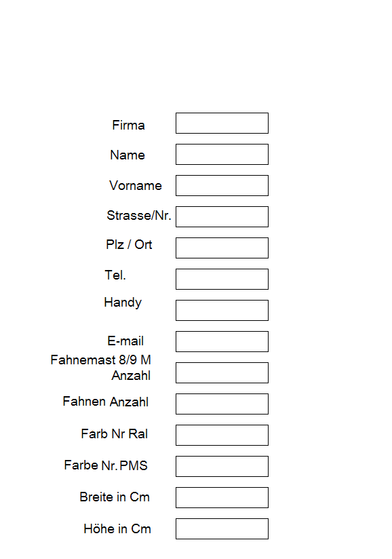Screen dimensions: 392x559
Task: Click the Name input field
Action: [221, 154]
